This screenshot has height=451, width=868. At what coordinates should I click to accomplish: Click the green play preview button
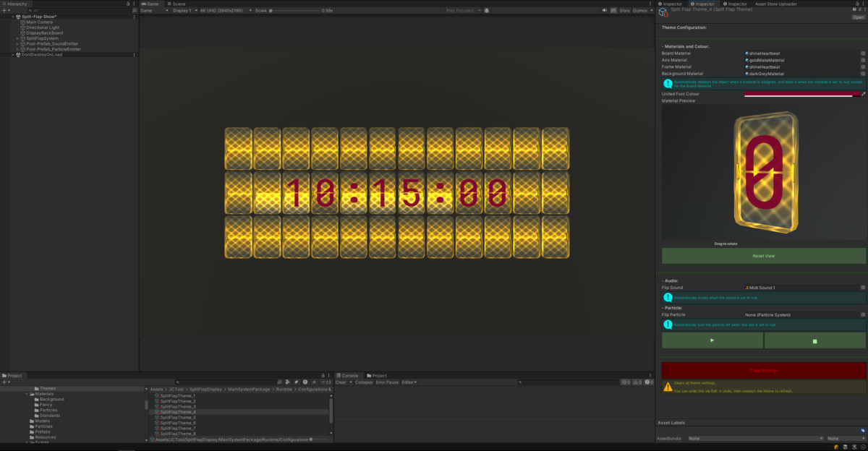pos(712,340)
